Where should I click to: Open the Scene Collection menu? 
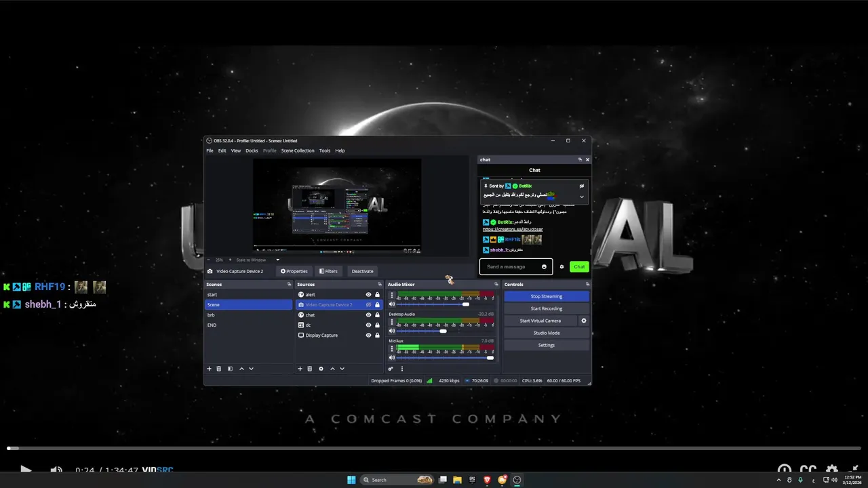(298, 150)
